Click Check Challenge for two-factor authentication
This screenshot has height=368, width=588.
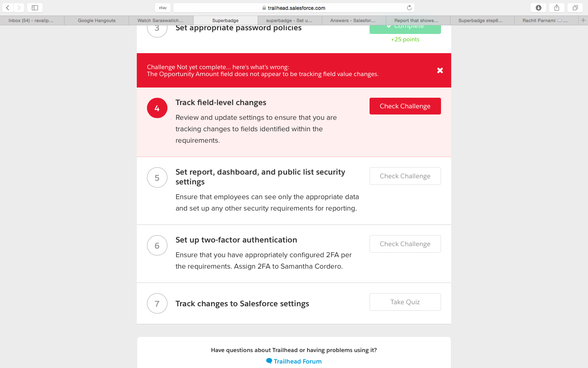405,244
